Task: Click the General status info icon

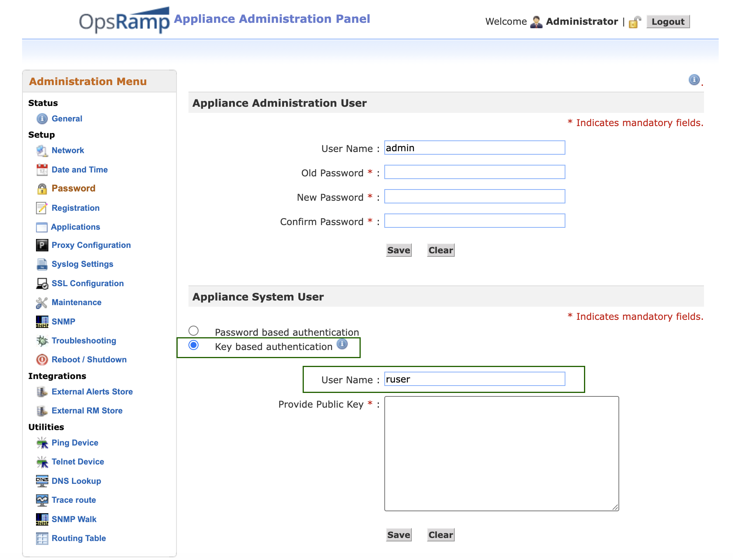Action: [42, 119]
